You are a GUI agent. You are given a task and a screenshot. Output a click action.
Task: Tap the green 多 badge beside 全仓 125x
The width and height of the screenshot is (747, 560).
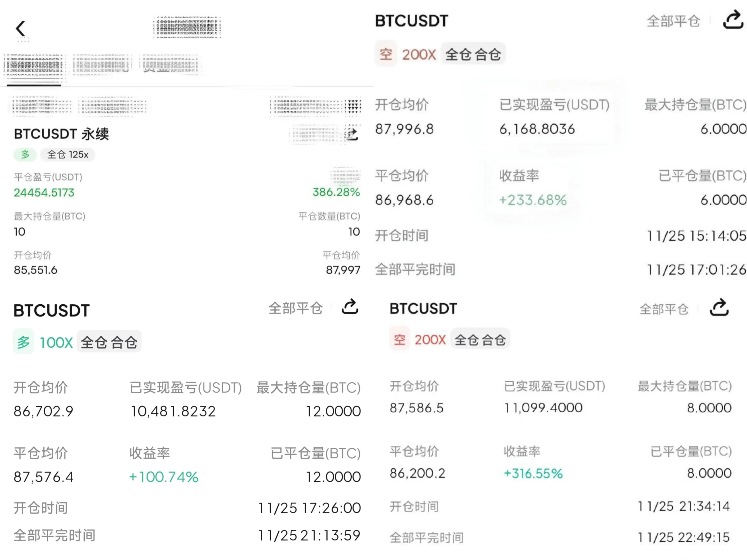click(25, 155)
